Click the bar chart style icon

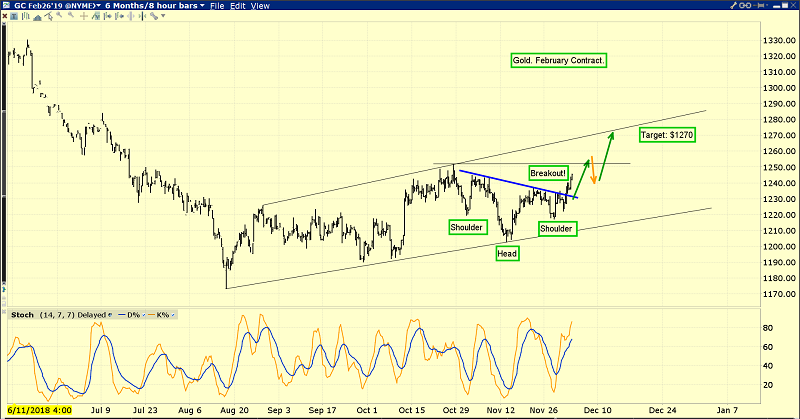[x=26, y=16]
